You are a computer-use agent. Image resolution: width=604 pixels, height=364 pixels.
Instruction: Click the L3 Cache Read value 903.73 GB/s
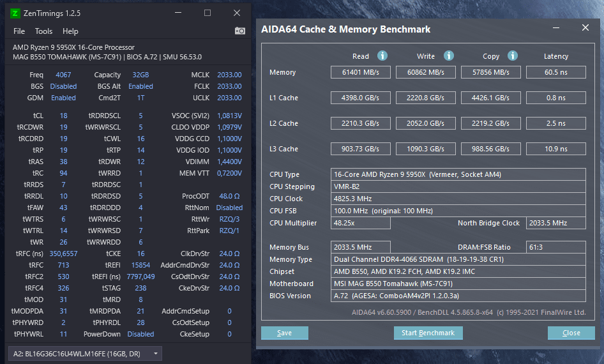click(x=361, y=149)
